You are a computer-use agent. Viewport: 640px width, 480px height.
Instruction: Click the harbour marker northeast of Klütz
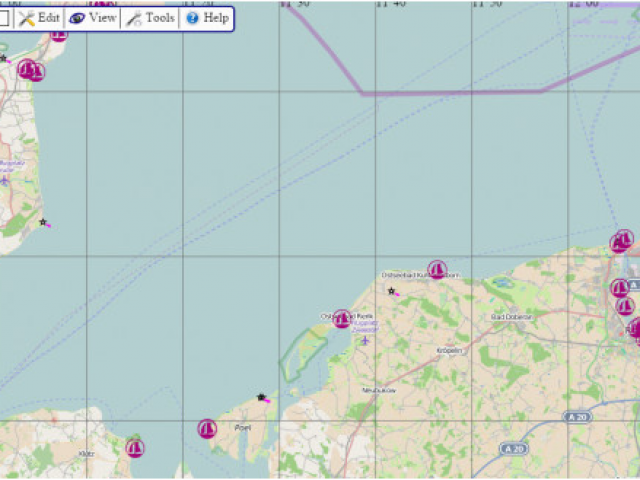coord(135,448)
